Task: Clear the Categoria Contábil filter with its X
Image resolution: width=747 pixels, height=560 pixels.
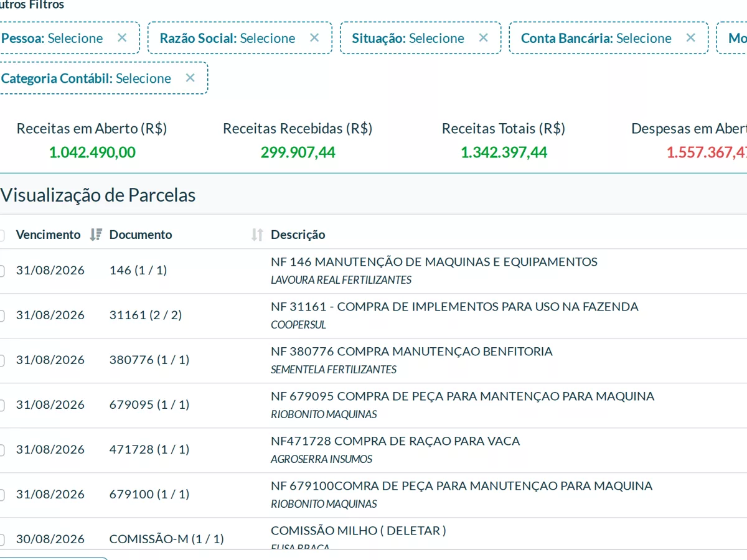Action: coord(190,78)
